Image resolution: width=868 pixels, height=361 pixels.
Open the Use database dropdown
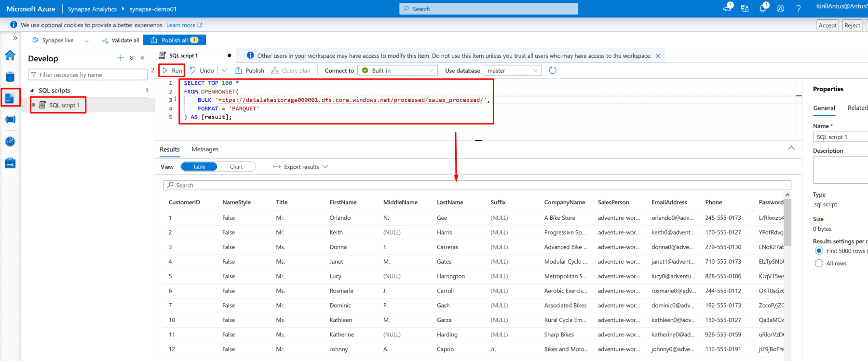512,70
